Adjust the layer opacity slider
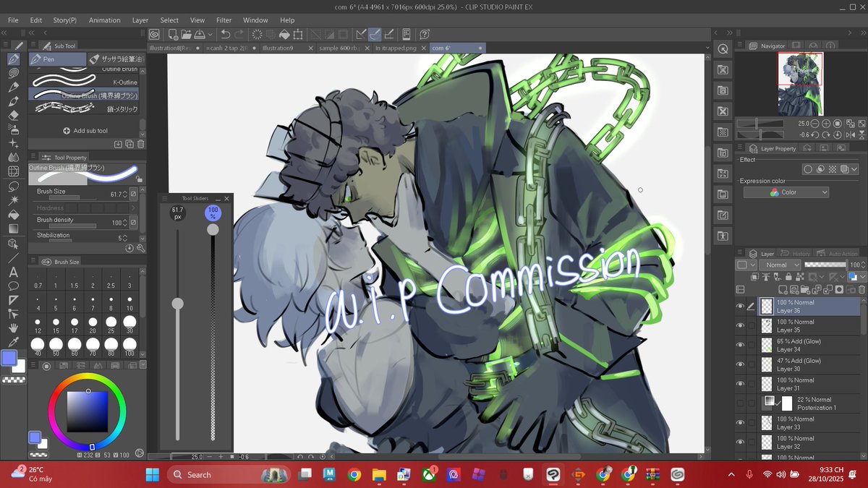Screen dimensions: 868x488 pos(825,265)
